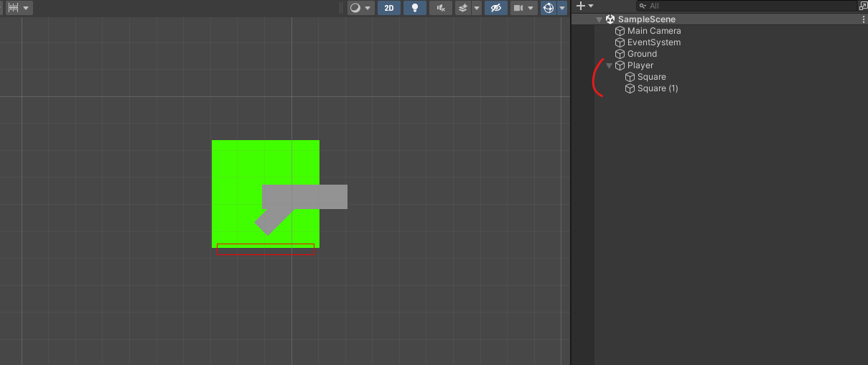Open the create menu dropdown arrow

click(x=591, y=6)
